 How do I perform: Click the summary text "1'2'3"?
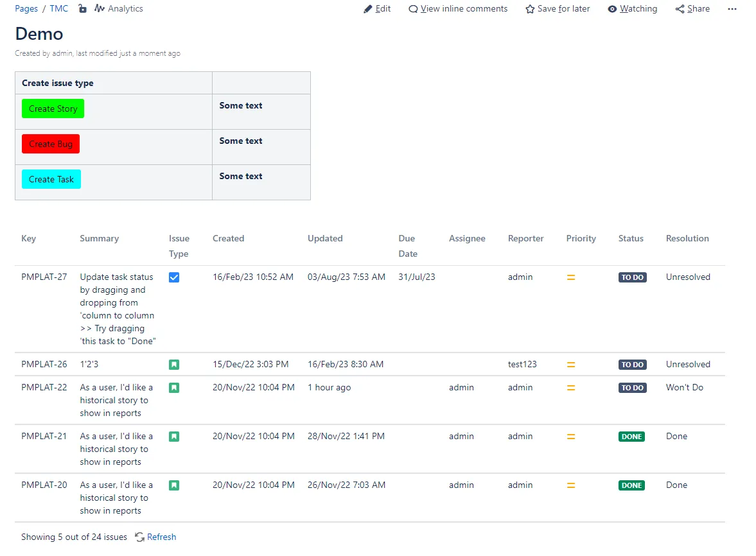(89, 364)
